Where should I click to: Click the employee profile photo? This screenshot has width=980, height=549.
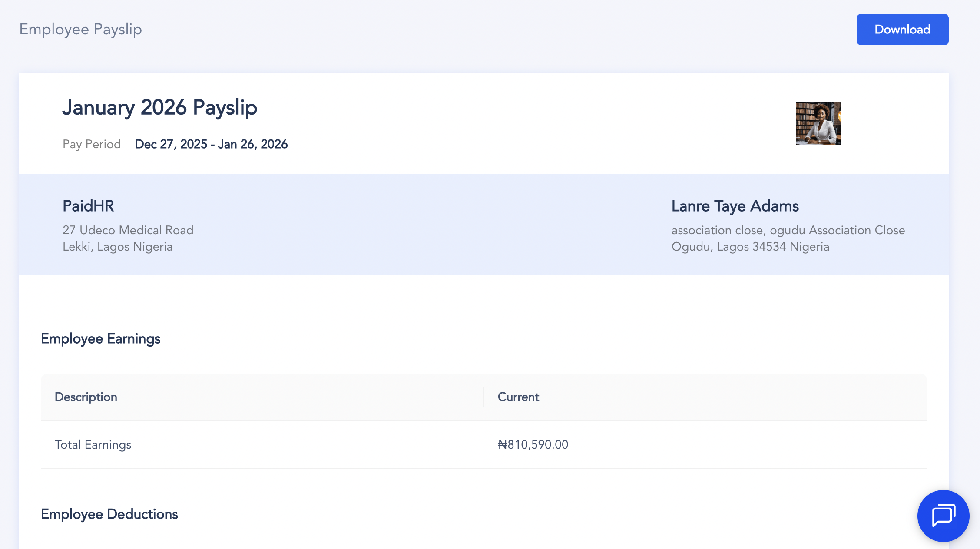click(818, 123)
